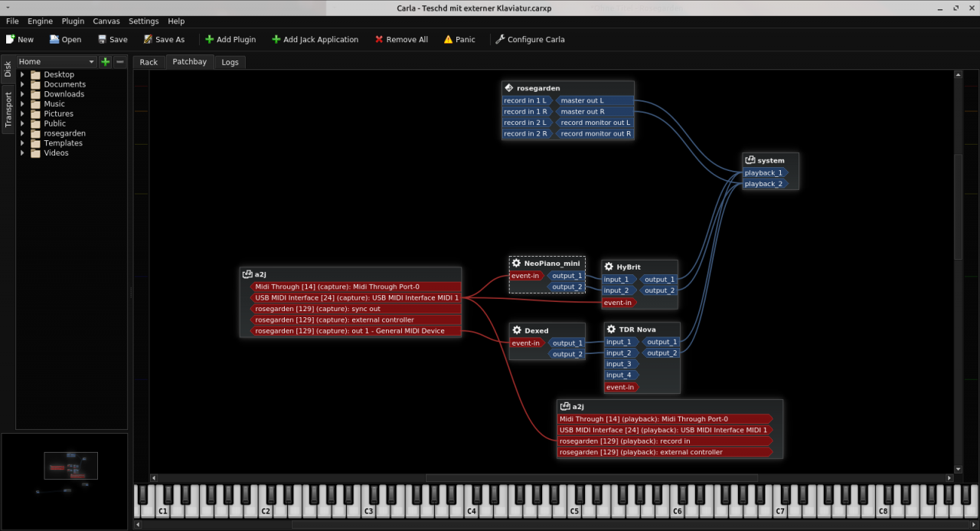
Task: Click the playback a2j node icon
Action: pyautogui.click(x=565, y=406)
